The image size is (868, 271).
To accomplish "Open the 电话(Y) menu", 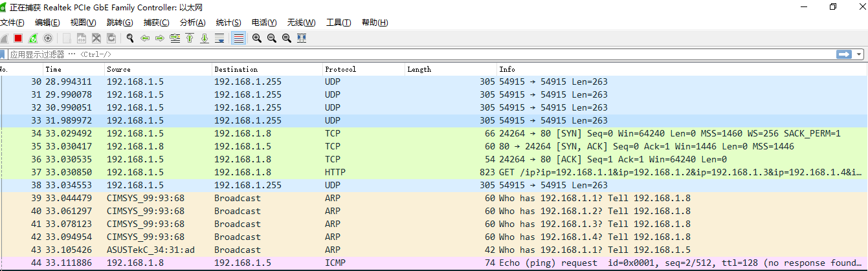I will [264, 23].
